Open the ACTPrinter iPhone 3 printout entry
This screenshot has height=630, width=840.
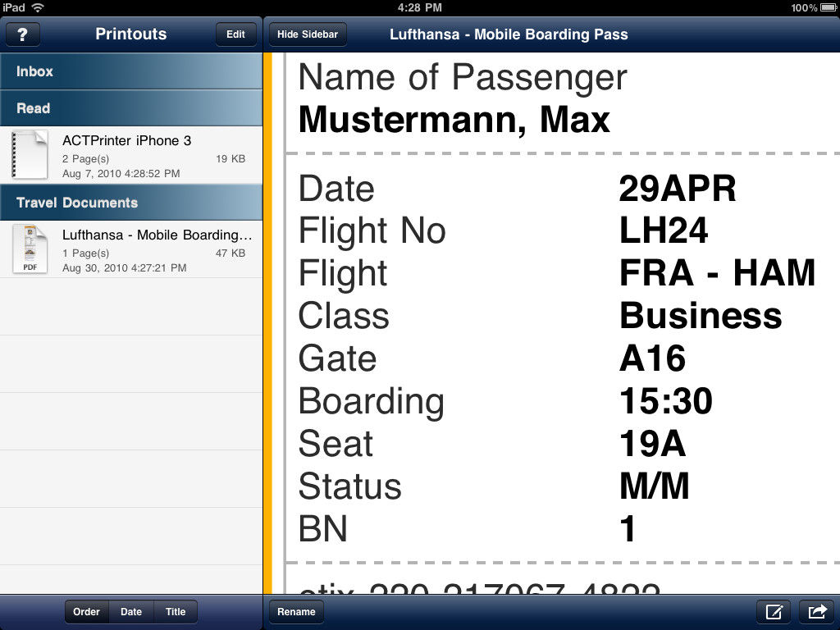pos(131,155)
